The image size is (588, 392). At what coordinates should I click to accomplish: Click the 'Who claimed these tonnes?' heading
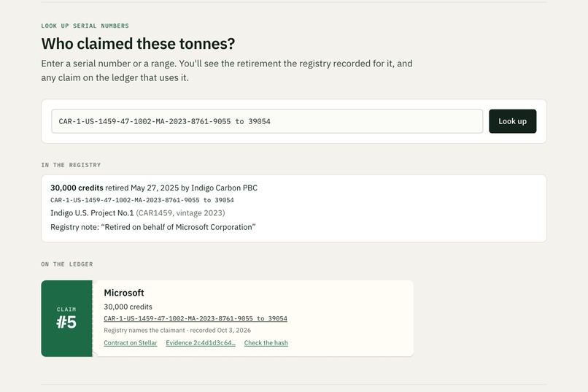pos(138,44)
